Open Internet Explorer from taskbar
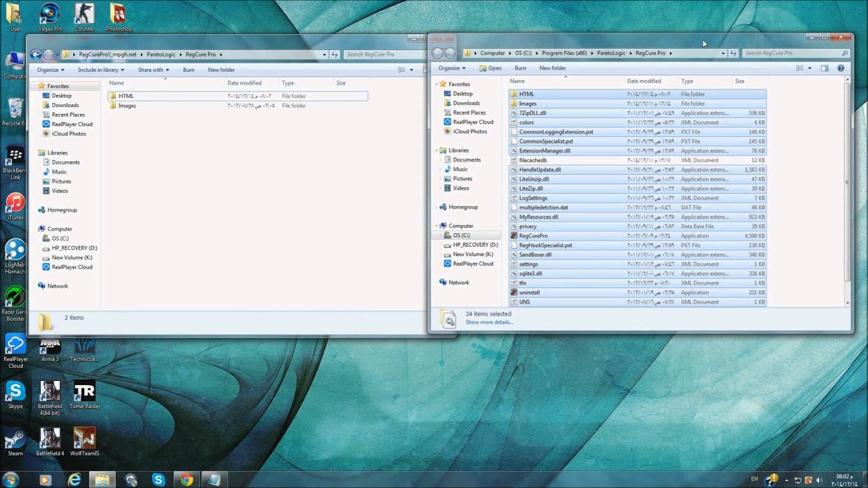 74,480
